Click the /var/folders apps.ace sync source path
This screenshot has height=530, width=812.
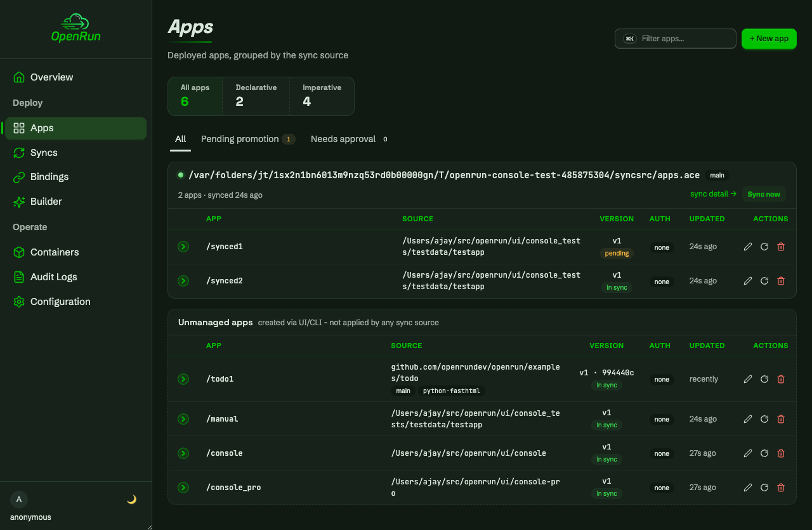444,175
